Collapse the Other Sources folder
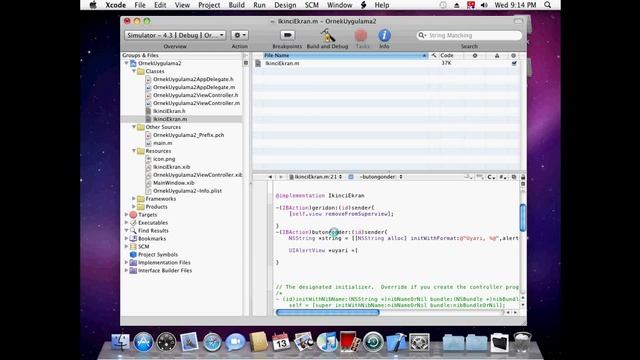Screen dimensions: 640x360 click(134, 127)
